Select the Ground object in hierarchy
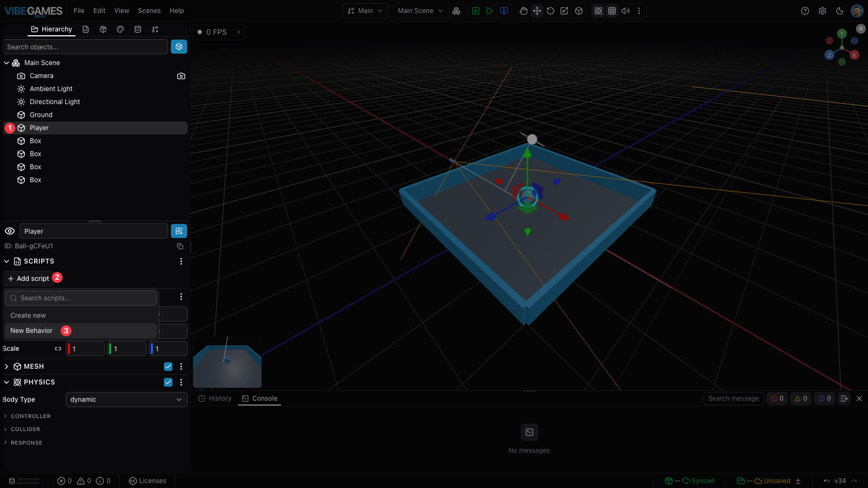The height and width of the screenshot is (488, 868). click(95, 115)
